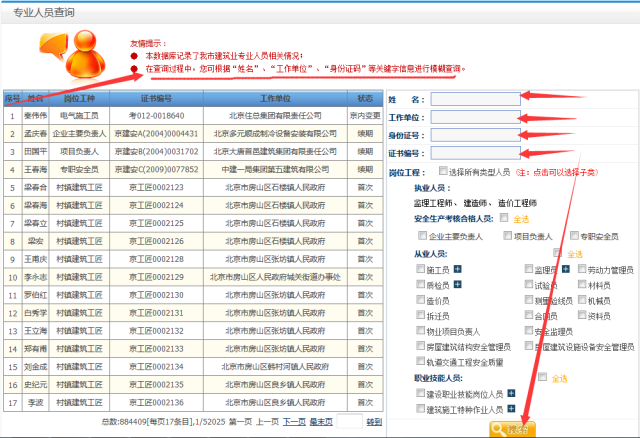This screenshot has height=438, width=640.
Task: Select the 专职安全员 checkbox
Action: coord(572,236)
